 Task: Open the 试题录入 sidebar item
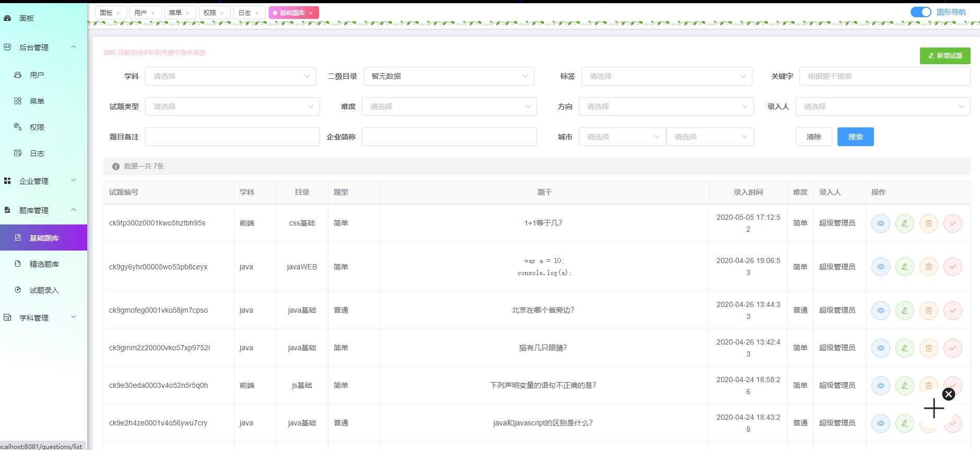click(43, 290)
